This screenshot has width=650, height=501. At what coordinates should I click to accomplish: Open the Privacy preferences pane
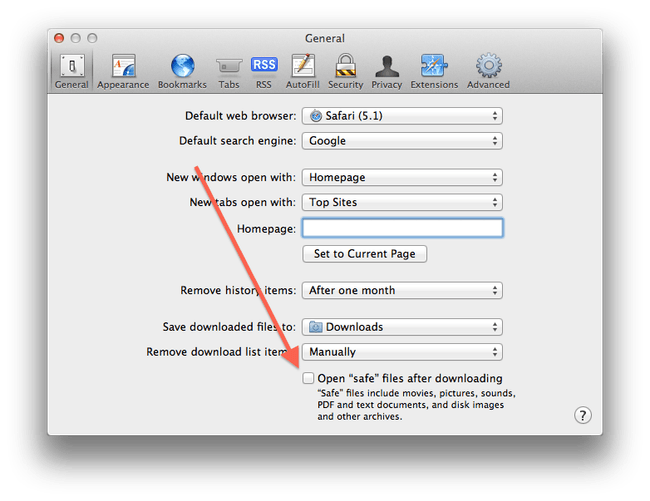(386, 71)
